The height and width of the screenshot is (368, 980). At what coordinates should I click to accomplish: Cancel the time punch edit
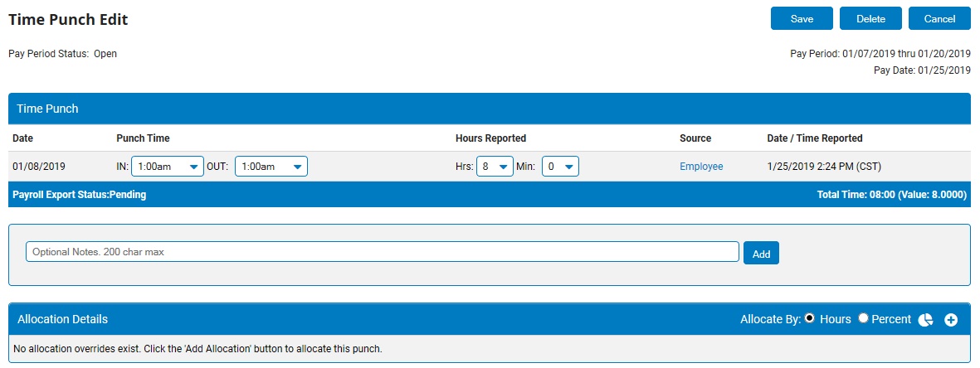(x=939, y=19)
